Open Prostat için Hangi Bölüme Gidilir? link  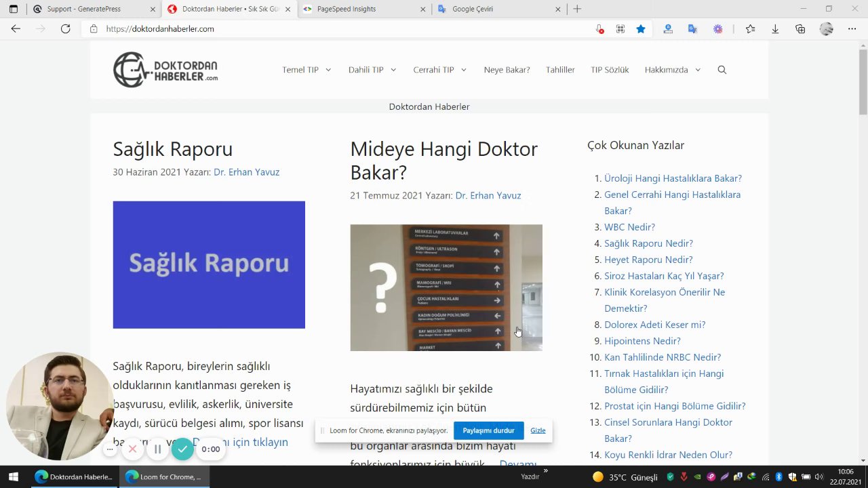coord(675,406)
